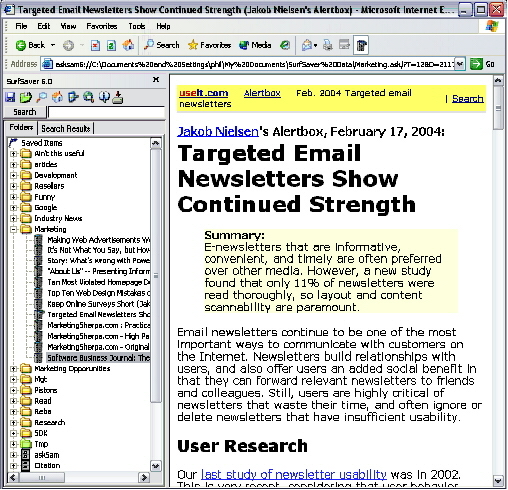
Task: Expand the Ain't this useful folder
Action: click(x=13, y=154)
